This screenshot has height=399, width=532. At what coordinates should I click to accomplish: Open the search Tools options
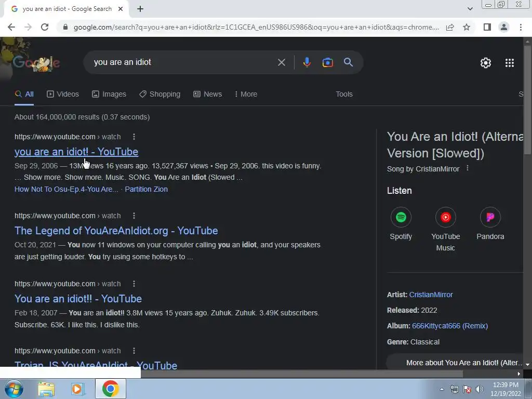pos(344,95)
